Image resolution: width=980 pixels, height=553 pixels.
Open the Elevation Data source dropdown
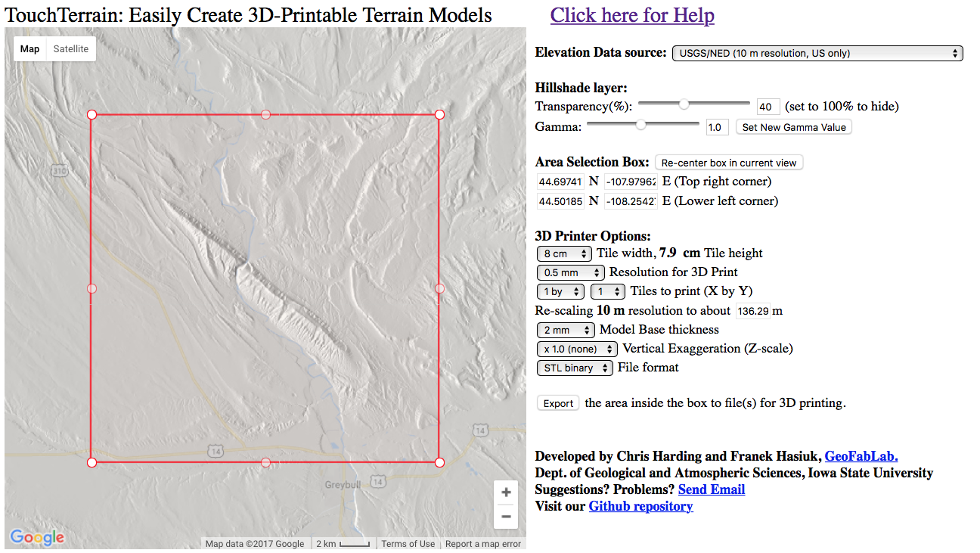817,53
